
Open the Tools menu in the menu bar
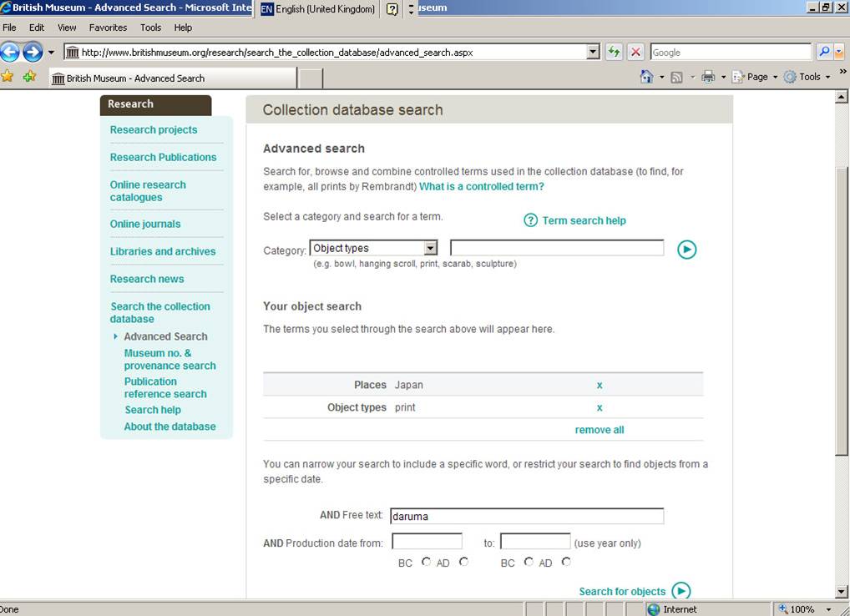pyautogui.click(x=150, y=28)
